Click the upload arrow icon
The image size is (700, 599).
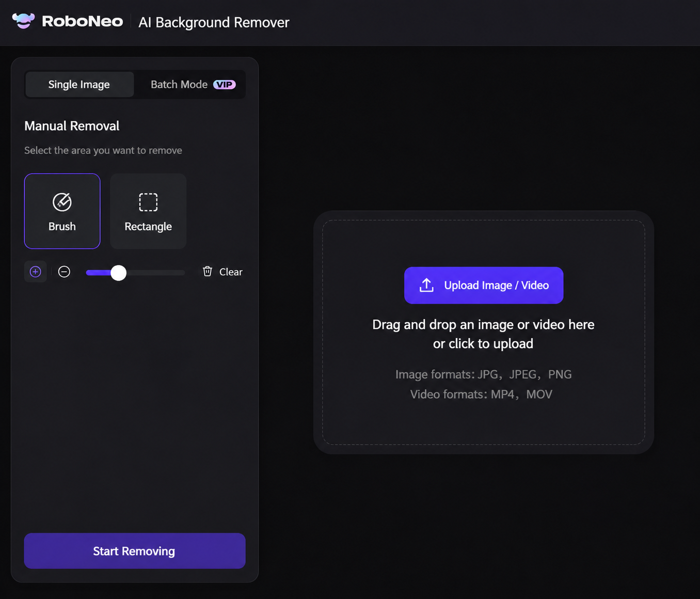pyautogui.click(x=426, y=285)
